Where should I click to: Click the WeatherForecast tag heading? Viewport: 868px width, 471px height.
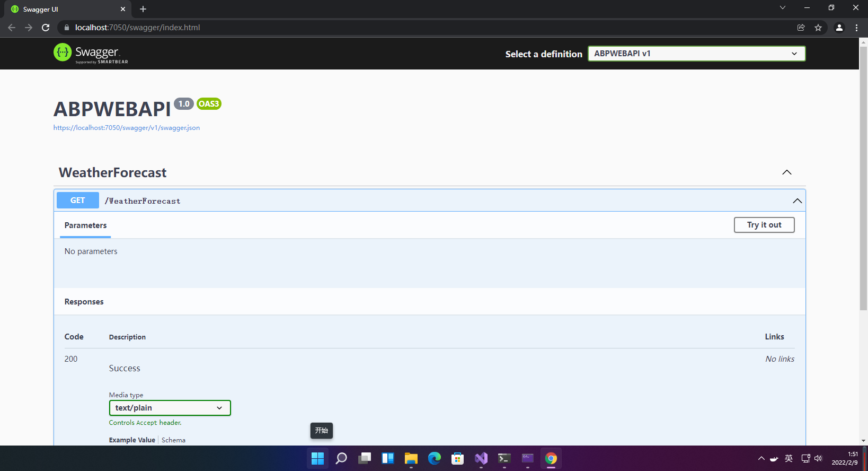(x=113, y=172)
